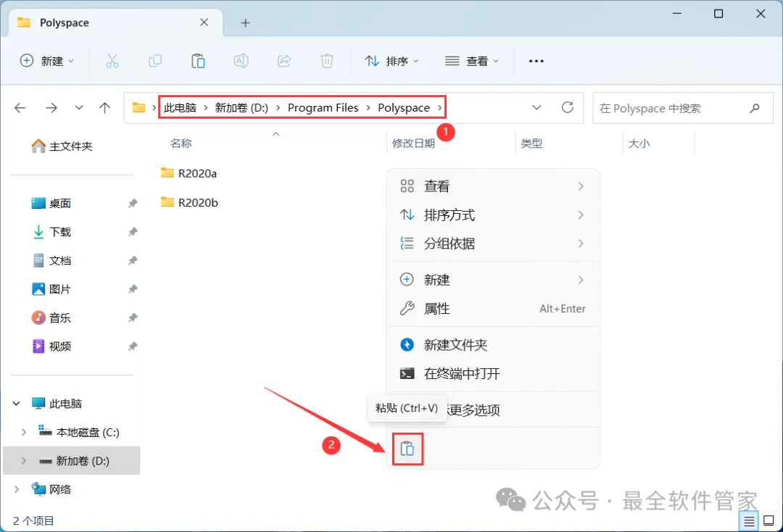This screenshot has height=532, width=783.
Task: Close the Polyspace tab
Action: pos(204,22)
